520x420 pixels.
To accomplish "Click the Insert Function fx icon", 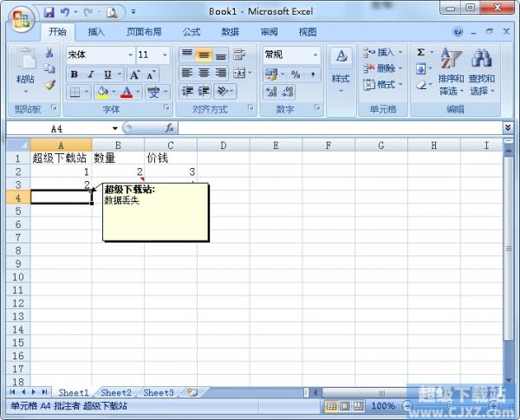I will (x=169, y=127).
